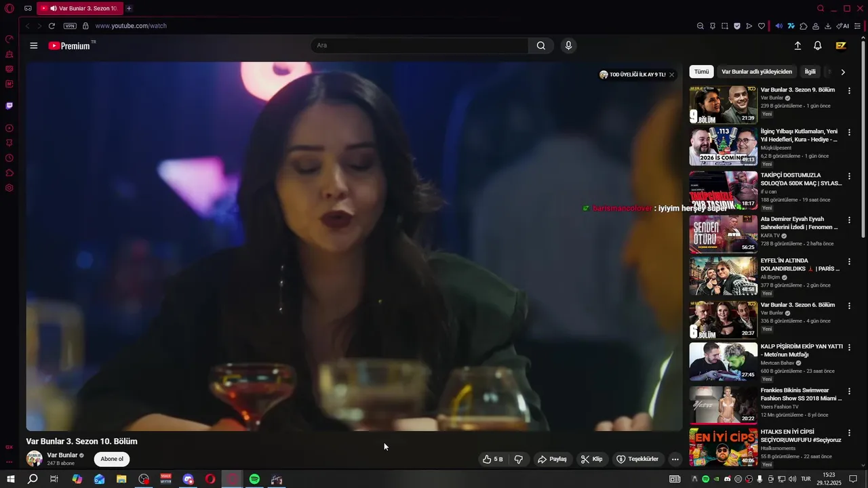Open options for İlginç Yılbaşı Kutlamaları video
Image resolution: width=868 pixels, height=488 pixels.
(x=849, y=133)
